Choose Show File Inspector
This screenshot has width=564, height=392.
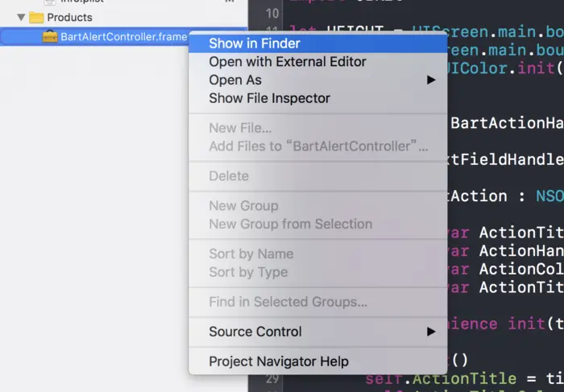pos(269,98)
